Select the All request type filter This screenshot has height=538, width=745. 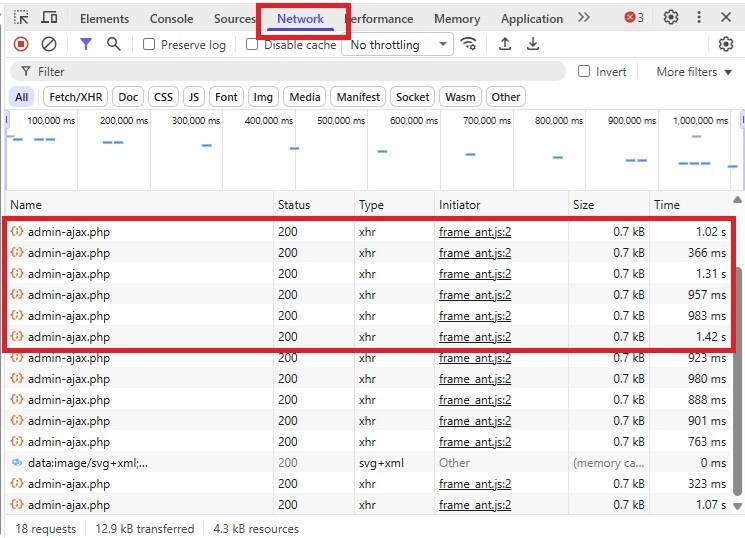[21, 97]
